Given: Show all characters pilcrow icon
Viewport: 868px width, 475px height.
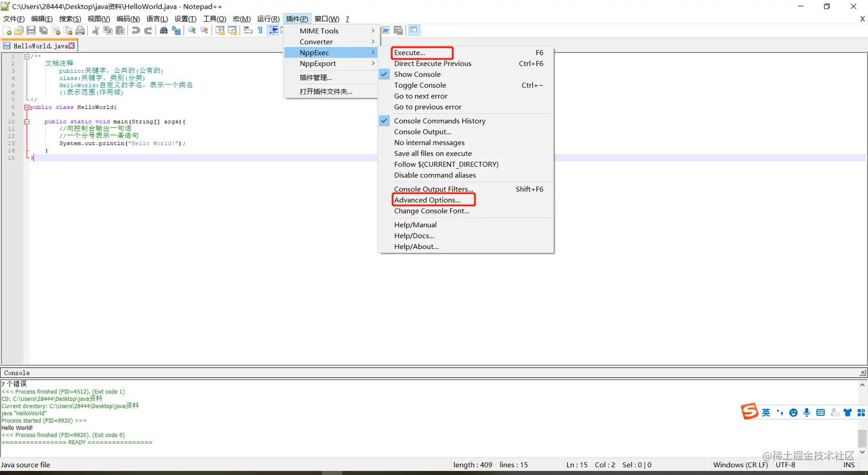Looking at the screenshot, I should pos(260,30).
